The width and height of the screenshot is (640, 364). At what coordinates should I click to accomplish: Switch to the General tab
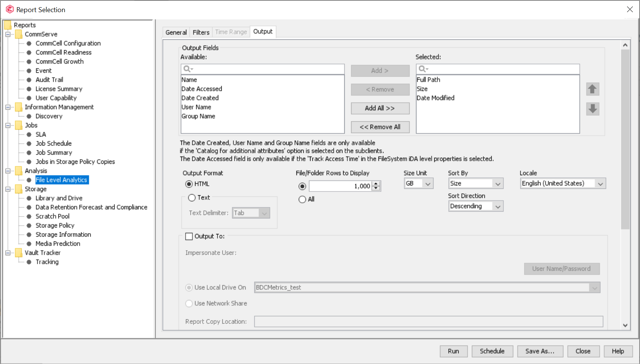click(x=176, y=32)
